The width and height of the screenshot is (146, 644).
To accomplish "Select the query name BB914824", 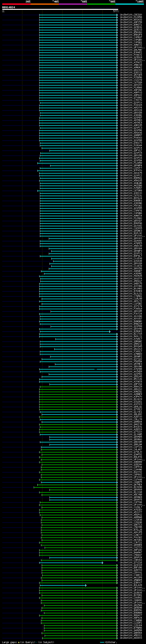I will (x=8, y=8).
